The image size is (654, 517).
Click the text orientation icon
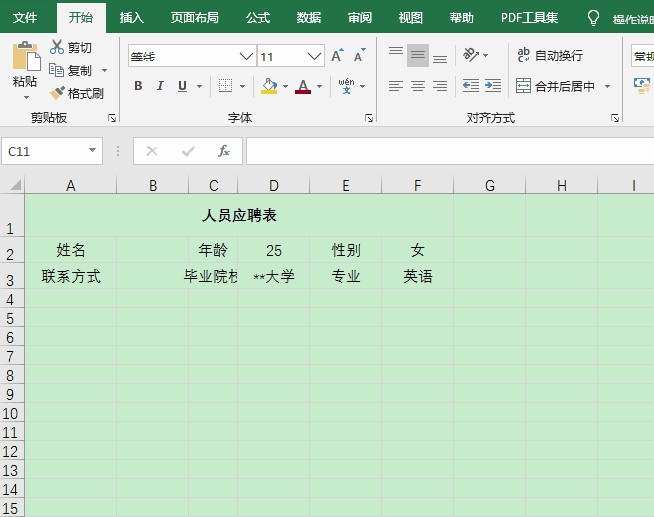click(471, 55)
